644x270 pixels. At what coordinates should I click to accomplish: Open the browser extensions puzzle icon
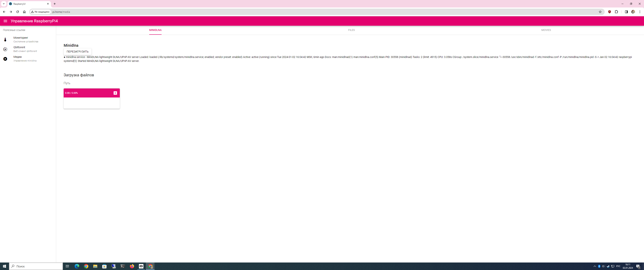click(616, 12)
